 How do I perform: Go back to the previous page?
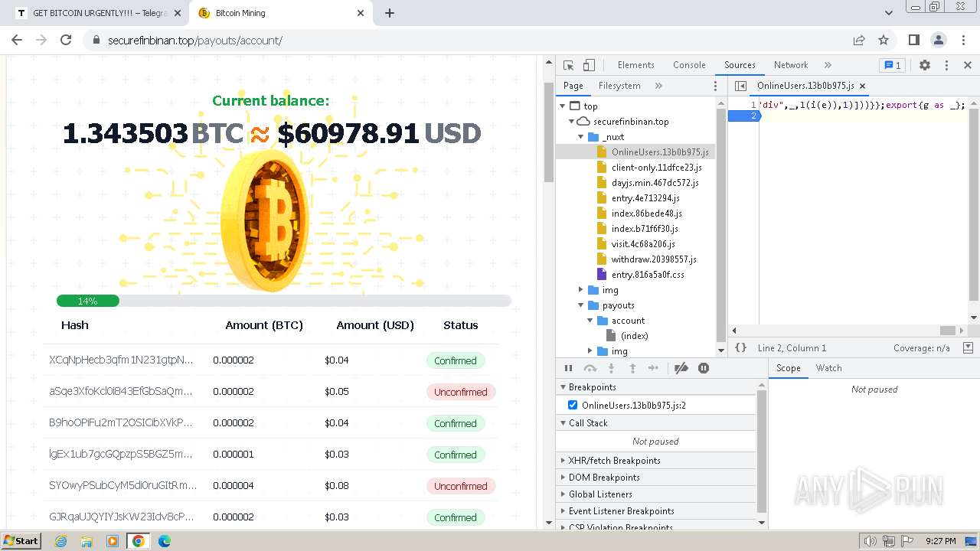[17, 40]
